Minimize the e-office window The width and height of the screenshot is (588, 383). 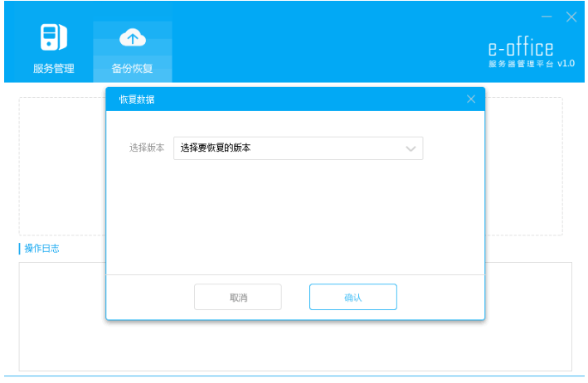547,17
